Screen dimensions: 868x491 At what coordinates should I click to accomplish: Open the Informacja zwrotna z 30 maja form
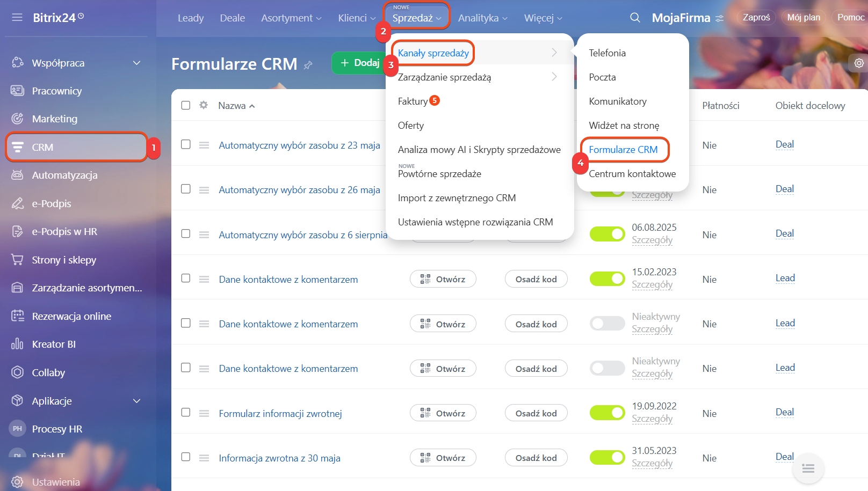tap(279, 458)
